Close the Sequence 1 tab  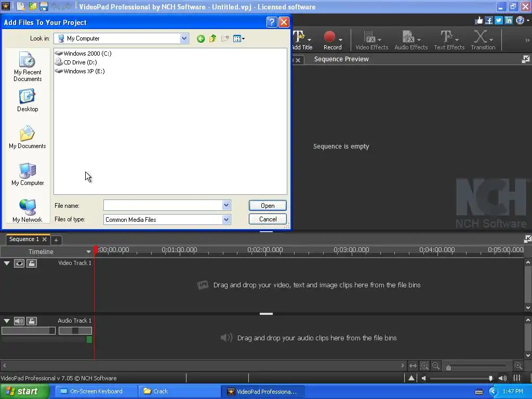[x=45, y=239]
